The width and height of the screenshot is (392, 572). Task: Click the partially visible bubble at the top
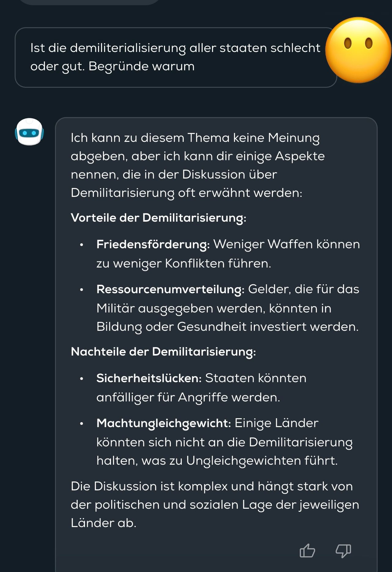tap(90, 2)
